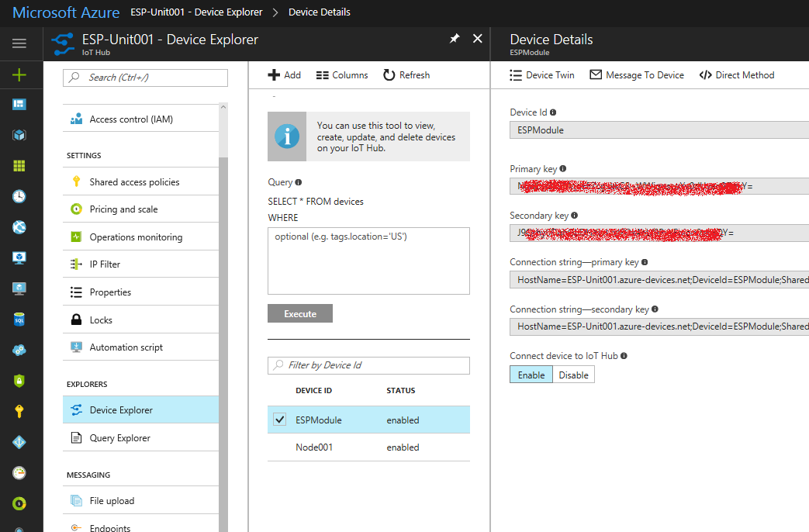Close the Device Explorer blade
Viewport: 809px width, 532px height.
(x=478, y=39)
